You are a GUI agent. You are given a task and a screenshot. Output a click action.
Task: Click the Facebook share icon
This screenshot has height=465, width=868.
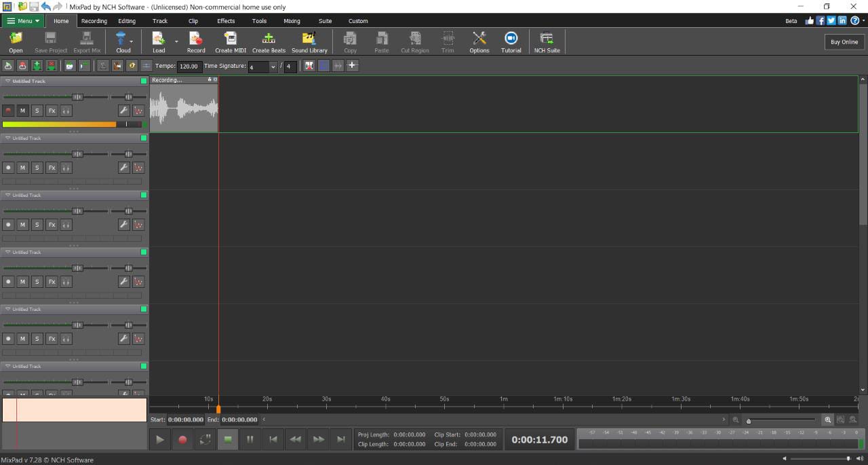(821, 21)
